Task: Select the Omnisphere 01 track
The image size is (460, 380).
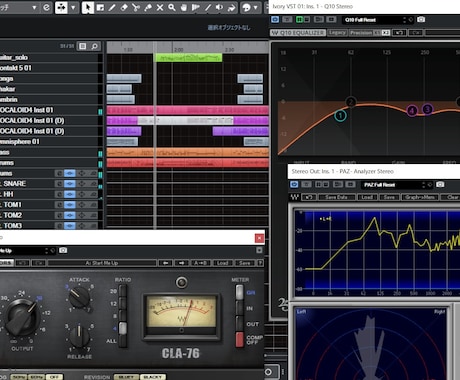Action: [50, 142]
